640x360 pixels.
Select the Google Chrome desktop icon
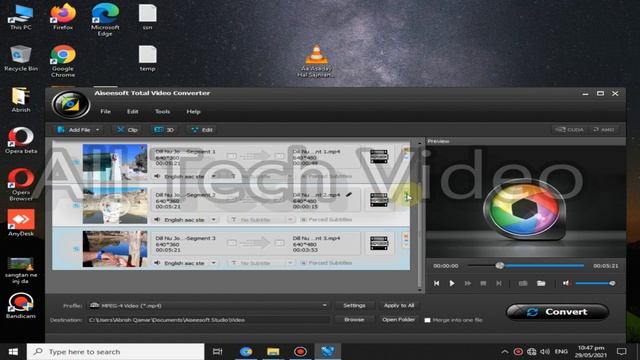(63, 61)
